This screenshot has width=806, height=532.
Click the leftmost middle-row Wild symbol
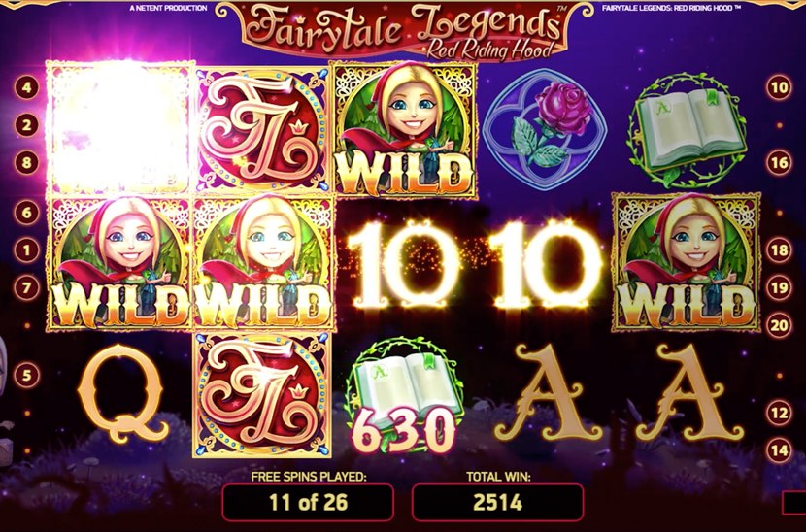point(119,263)
